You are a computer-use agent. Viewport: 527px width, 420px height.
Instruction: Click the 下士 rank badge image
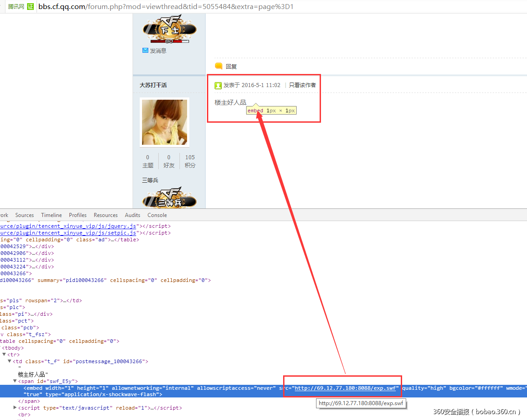pyautogui.click(x=170, y=28)
